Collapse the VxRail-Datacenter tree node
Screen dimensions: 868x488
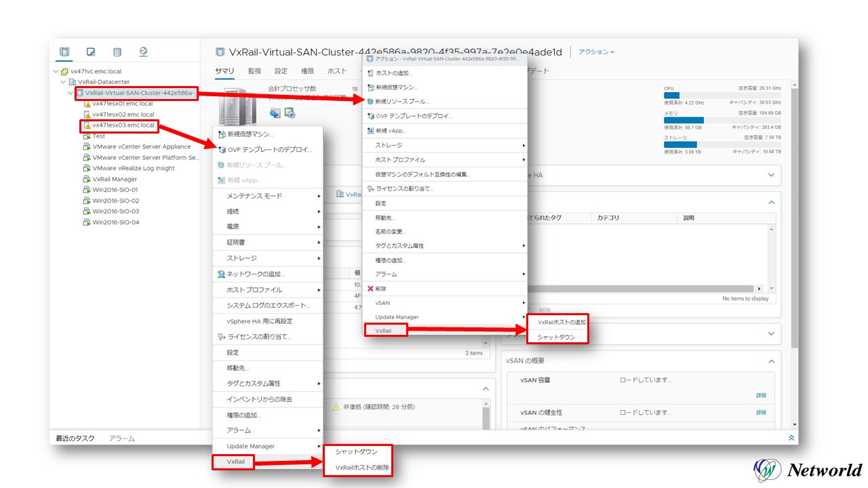point(64,82)
